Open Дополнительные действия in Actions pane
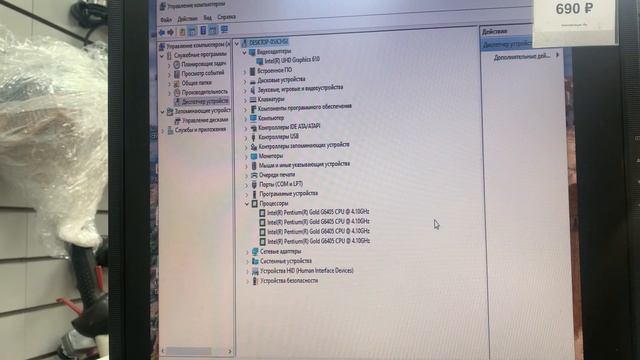This screenshot has width=640, height=360. tap(522, 57)
